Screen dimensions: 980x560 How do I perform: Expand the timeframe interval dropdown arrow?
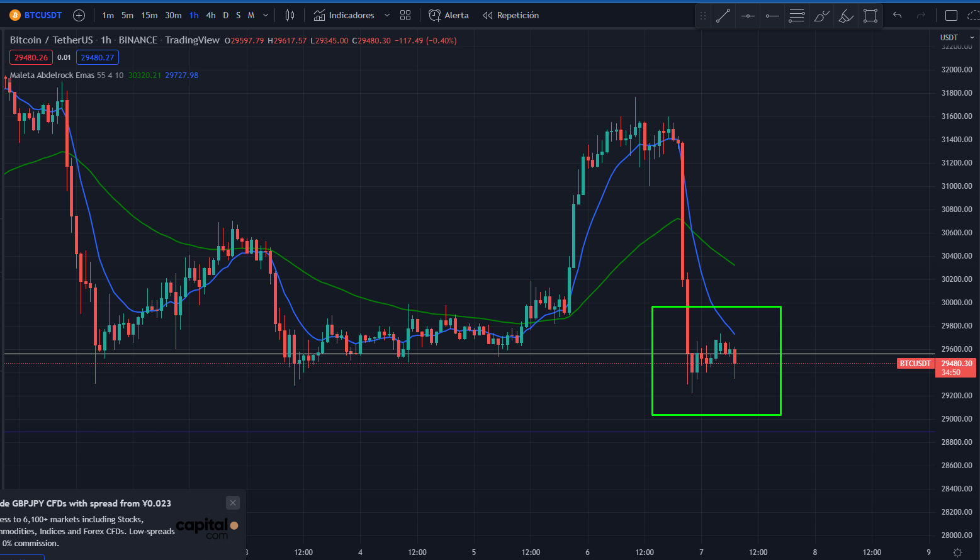click(266, 15)
